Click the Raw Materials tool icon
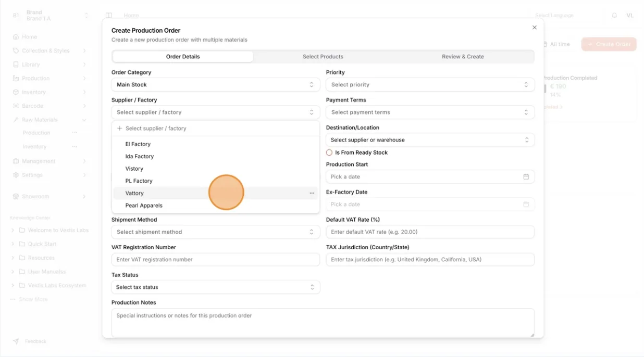Viewport: 644px width, 357px height. 16,120
